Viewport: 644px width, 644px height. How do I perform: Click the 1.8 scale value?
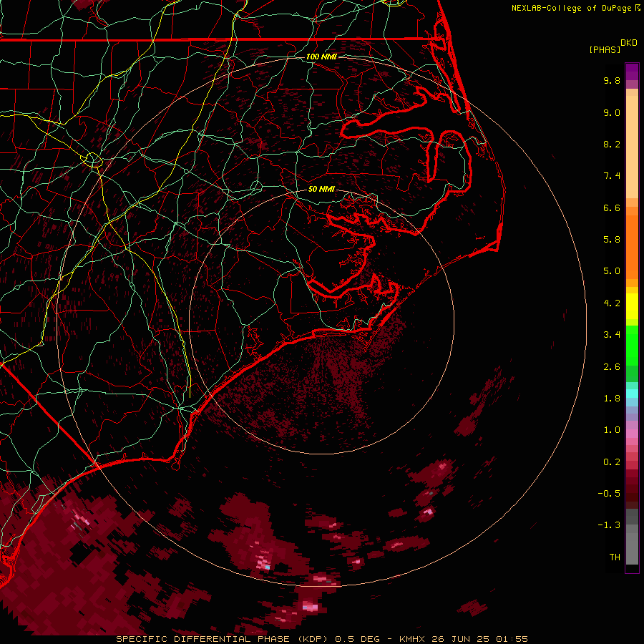[x=612, y=399]
